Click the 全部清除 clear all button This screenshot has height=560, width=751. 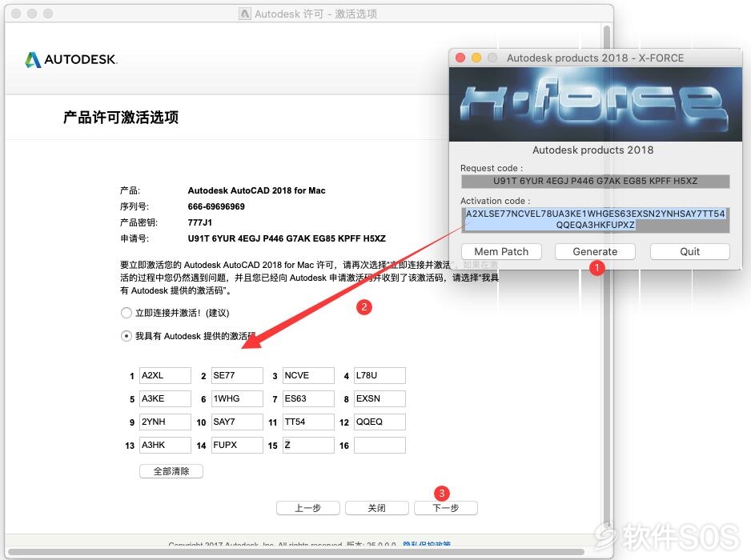coord(171,471)
